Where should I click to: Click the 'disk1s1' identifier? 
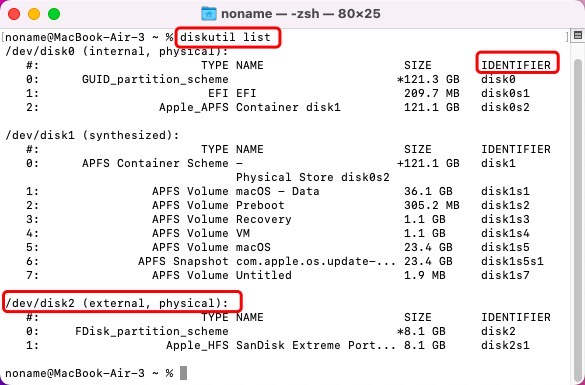pos(505,191)
